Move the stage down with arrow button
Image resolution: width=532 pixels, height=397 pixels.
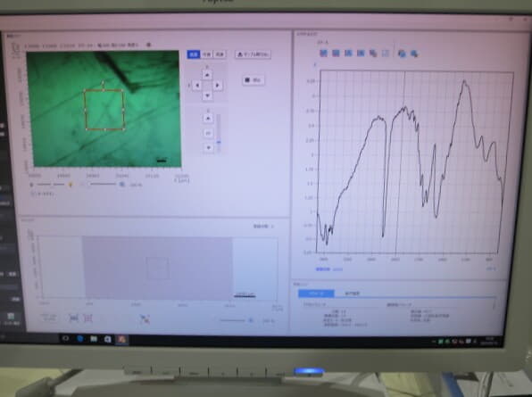tap(207, 95)
